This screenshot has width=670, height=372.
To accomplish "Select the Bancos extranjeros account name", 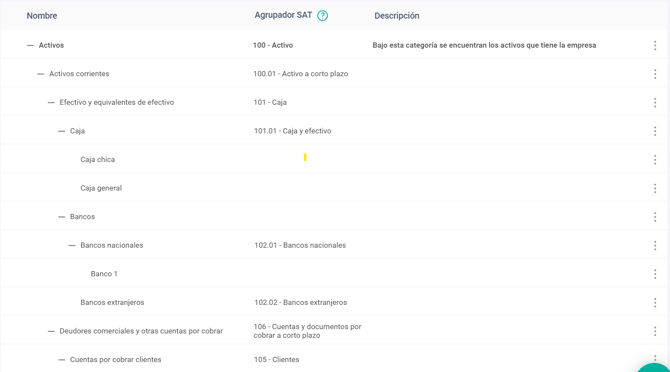I will pos(112,302).
